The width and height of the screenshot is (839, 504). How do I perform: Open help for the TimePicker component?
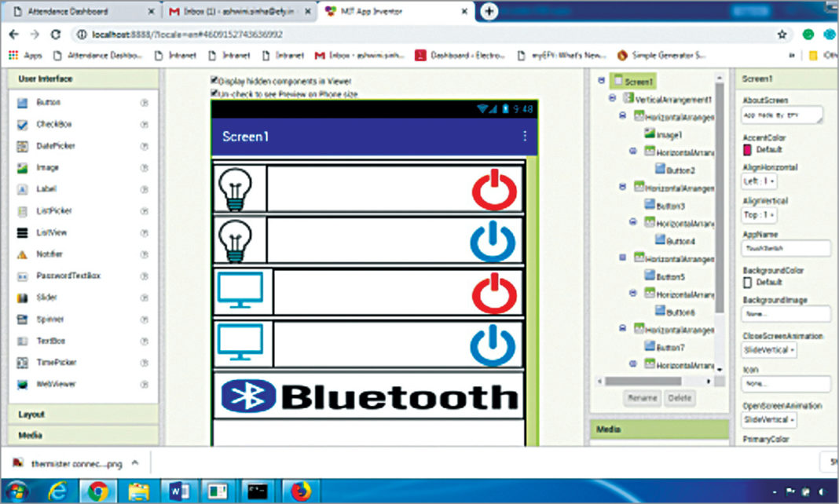pos(145,362)
